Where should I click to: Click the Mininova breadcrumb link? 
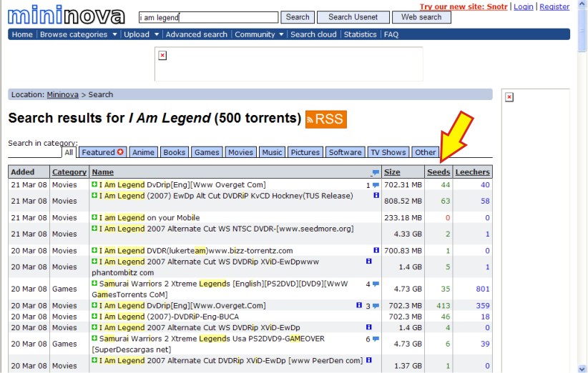point(63,94)
